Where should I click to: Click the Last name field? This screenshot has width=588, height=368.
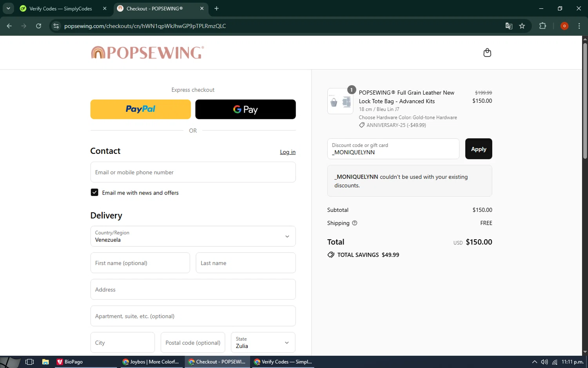click(x=246, y=263)
